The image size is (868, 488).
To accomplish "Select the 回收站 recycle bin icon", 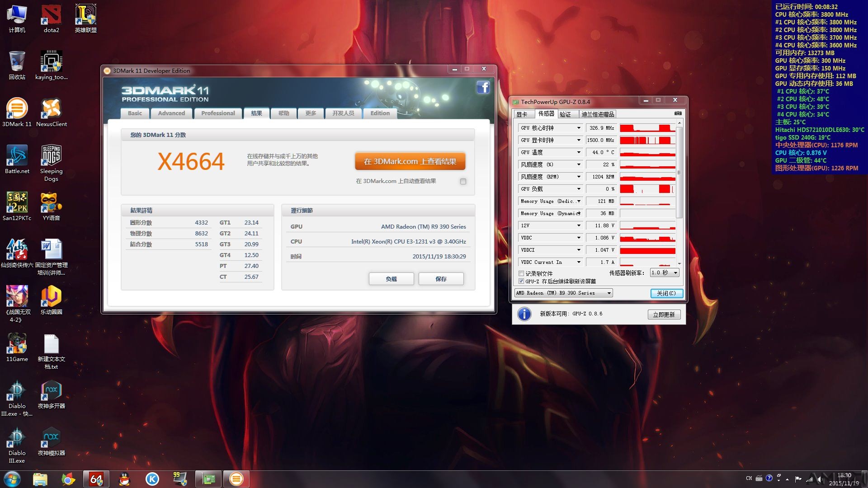I will (17, 66).
